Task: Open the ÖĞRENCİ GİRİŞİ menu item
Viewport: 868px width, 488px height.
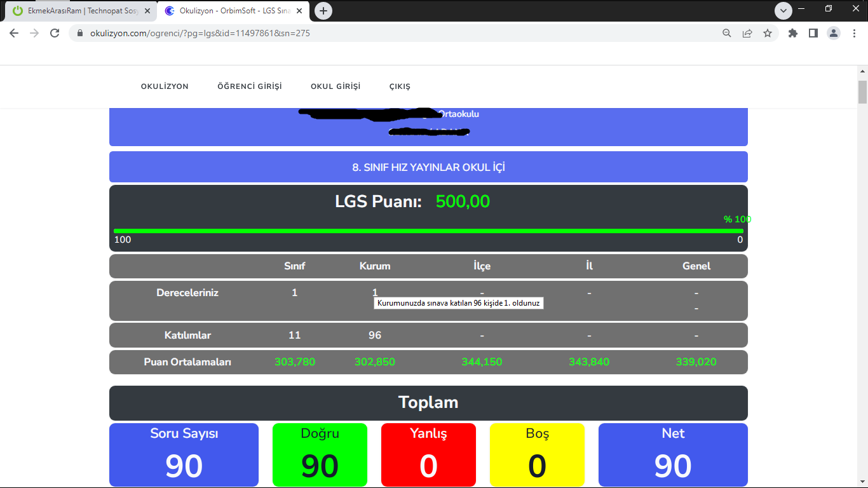Action: [x=250, y=86]
